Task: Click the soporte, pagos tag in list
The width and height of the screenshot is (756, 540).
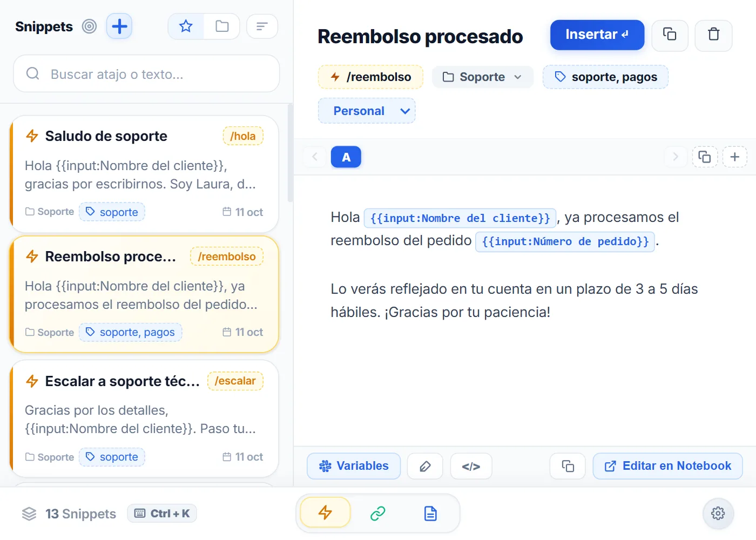Action: tap(130, 332)
